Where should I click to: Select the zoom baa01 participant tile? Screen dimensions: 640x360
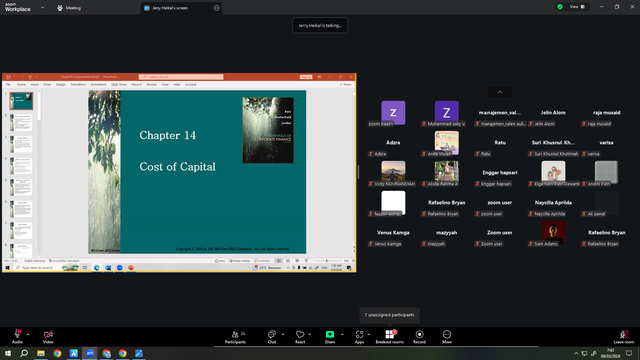(393, 114)
